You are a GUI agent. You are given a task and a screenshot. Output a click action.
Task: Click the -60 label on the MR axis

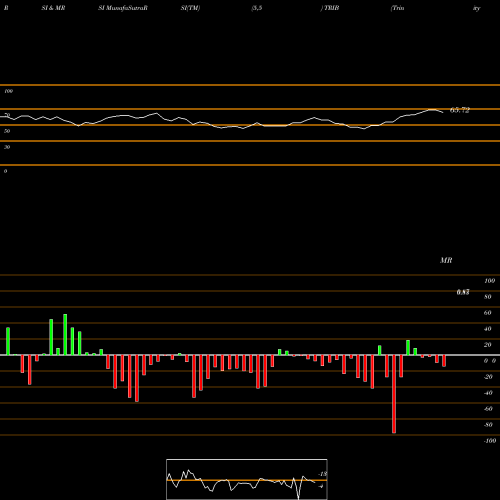(x=488, y=409)
